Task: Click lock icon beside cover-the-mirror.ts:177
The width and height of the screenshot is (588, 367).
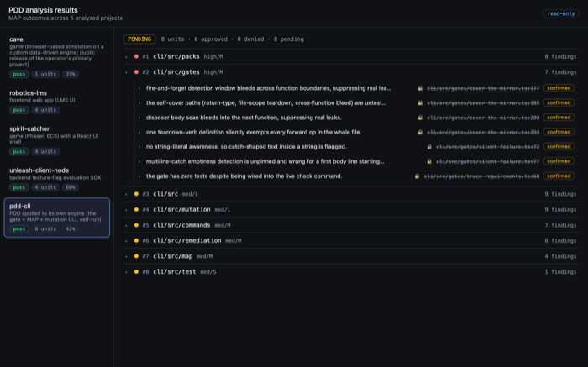Action: point(420,88)
